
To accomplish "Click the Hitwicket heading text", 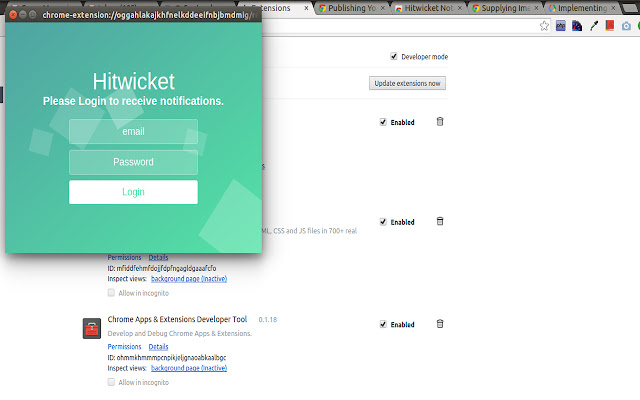I will click(x=133, y=81).
